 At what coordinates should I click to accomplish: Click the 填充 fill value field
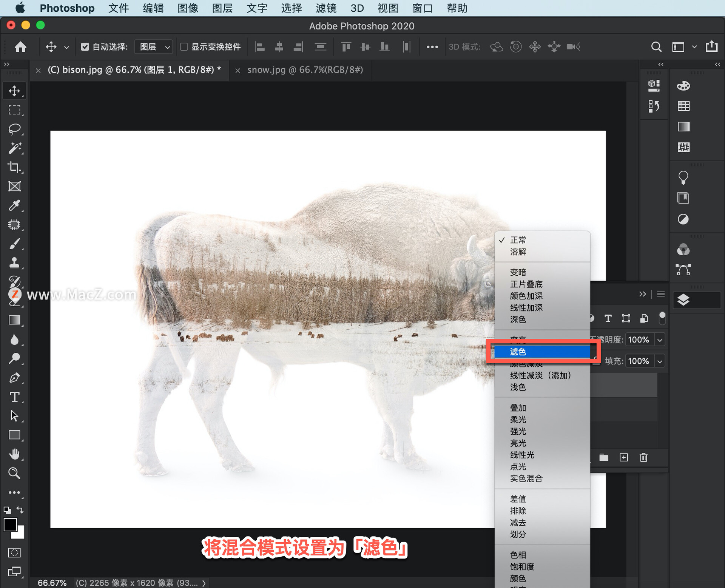click(x=639, y=361)
